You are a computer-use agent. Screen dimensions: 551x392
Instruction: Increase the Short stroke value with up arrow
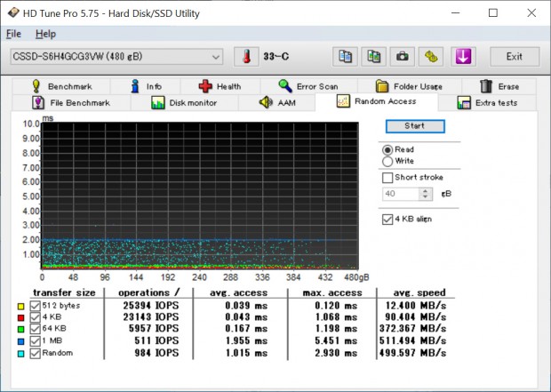click(x=425, y=190)
